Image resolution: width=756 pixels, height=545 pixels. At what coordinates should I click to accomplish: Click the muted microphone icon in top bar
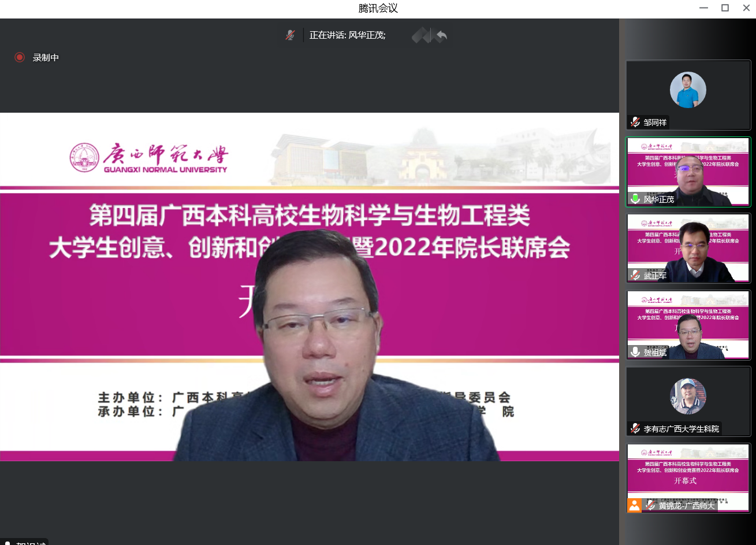290,35
